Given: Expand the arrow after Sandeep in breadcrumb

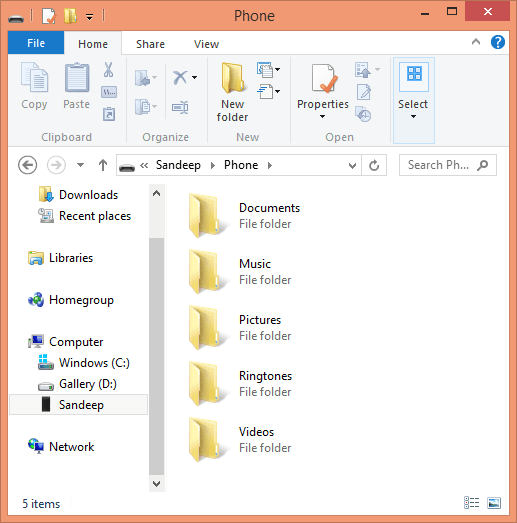Looking at the screenshot, I should (x=213, y=165).
